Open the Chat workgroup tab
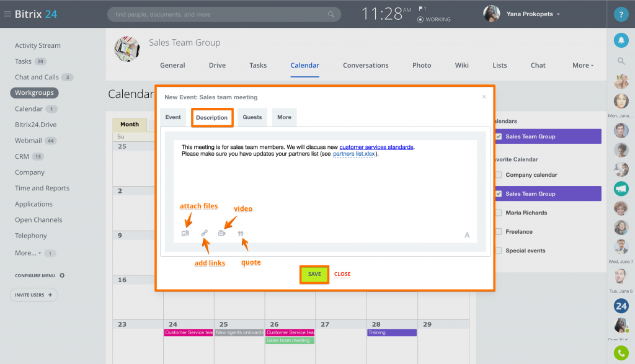Screen dimensions: 635x364 tap(538, 65)
